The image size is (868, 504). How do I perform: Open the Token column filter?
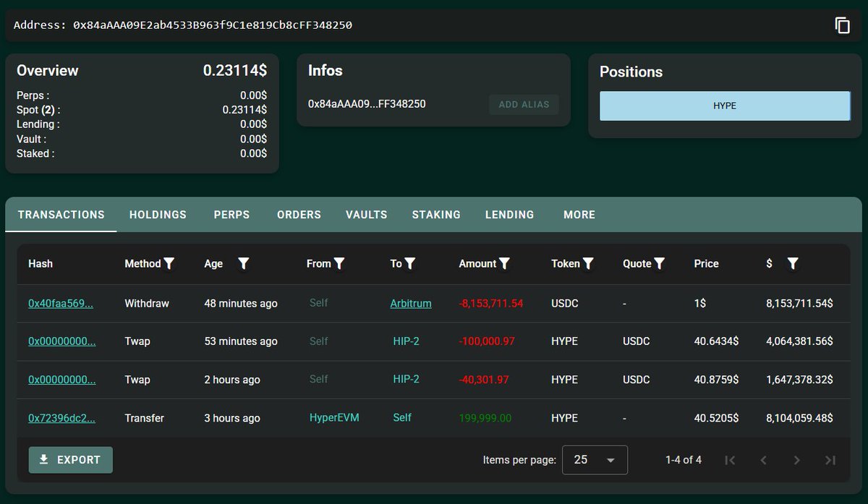click(588, 264)
